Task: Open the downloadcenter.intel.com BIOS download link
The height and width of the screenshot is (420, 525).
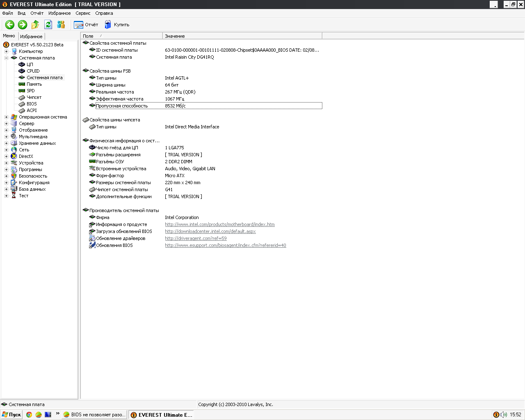Action: pos(210,231)
